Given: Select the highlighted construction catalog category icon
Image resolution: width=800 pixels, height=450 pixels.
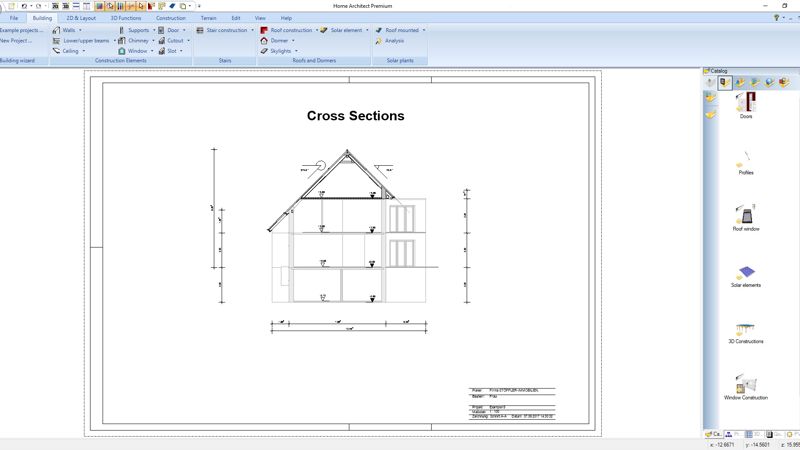Looking at the screenshot, I should point(724,83).
